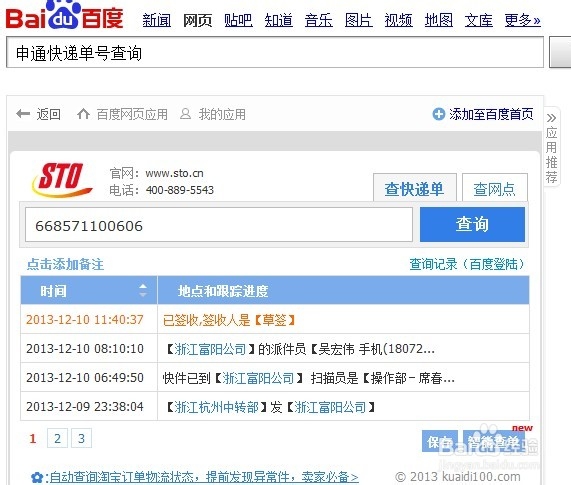The height and width of the screenshot is (485, 571).
Task: Click the 浙江杭州中转部 link
Action: tap(216, 407)
